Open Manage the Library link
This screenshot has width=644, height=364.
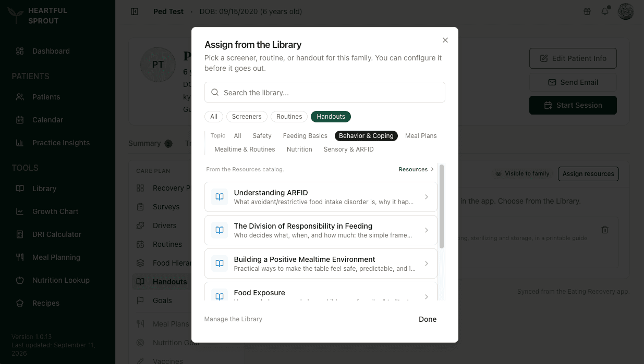[233, 319]
